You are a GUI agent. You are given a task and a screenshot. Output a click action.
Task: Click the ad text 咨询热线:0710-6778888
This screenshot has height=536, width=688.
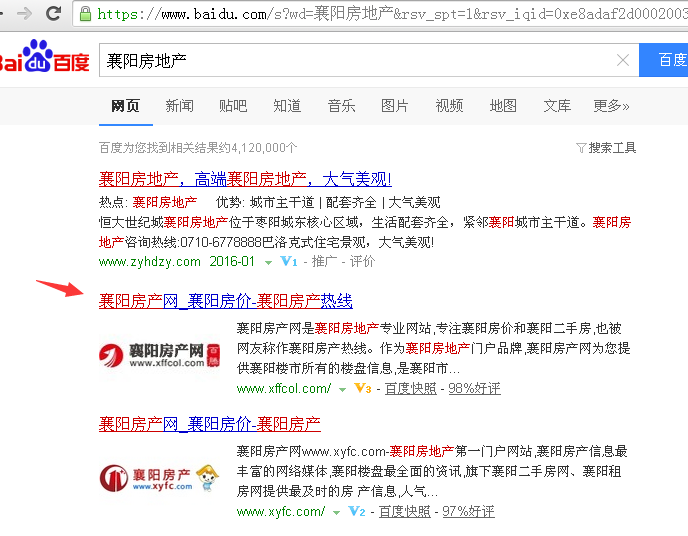(x=193, y=242)
